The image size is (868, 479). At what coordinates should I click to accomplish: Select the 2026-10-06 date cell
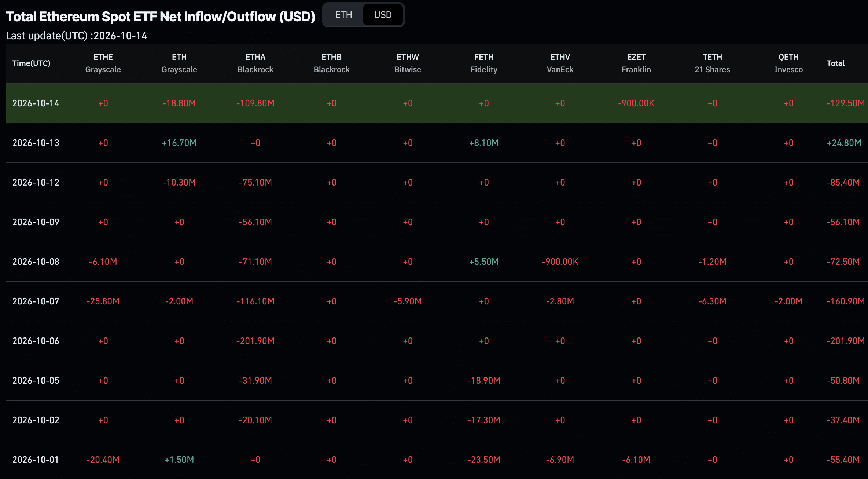tap(36, 341)
